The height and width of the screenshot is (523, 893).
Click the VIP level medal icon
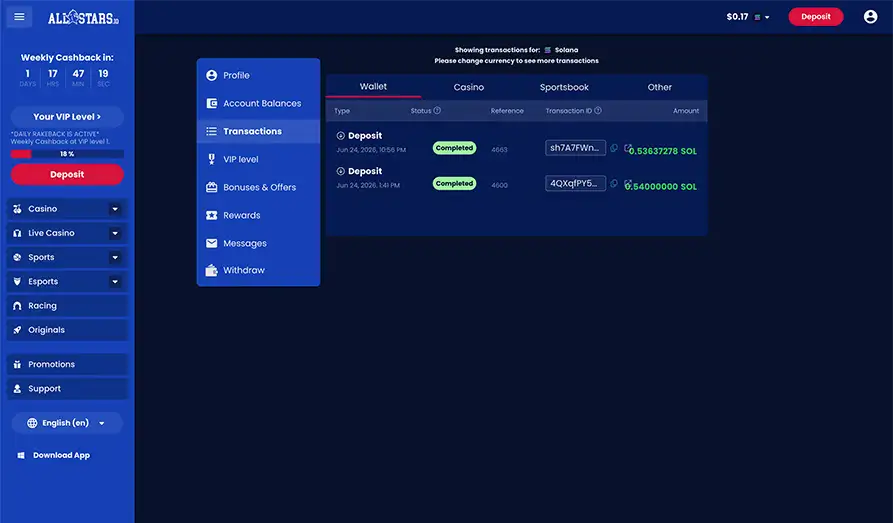pyautogui.click(x=211, y=159)
